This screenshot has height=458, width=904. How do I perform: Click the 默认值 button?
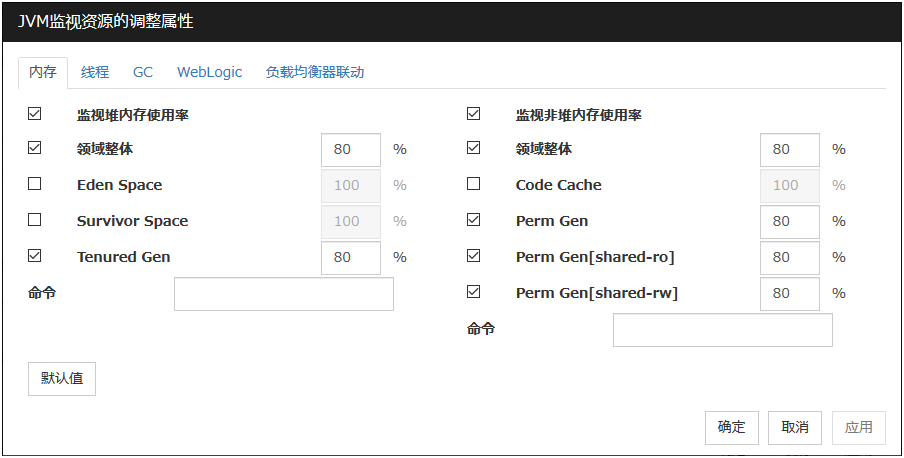click(62, 379)
